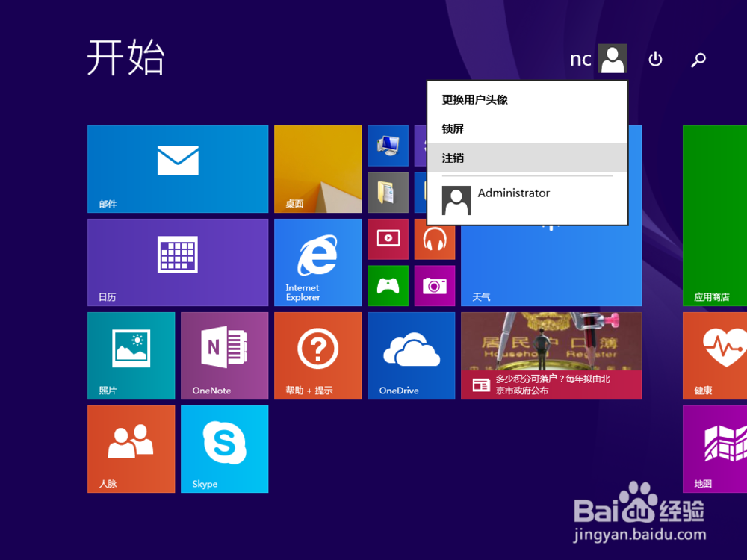Switch to the Administrator account
The height and width of the screenshot is (560, 747).
pyautogui.click(x=527, y=200)
